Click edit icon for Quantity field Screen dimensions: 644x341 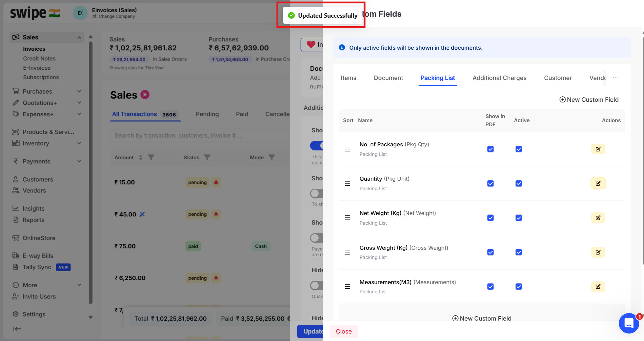(x=598, y=183)
